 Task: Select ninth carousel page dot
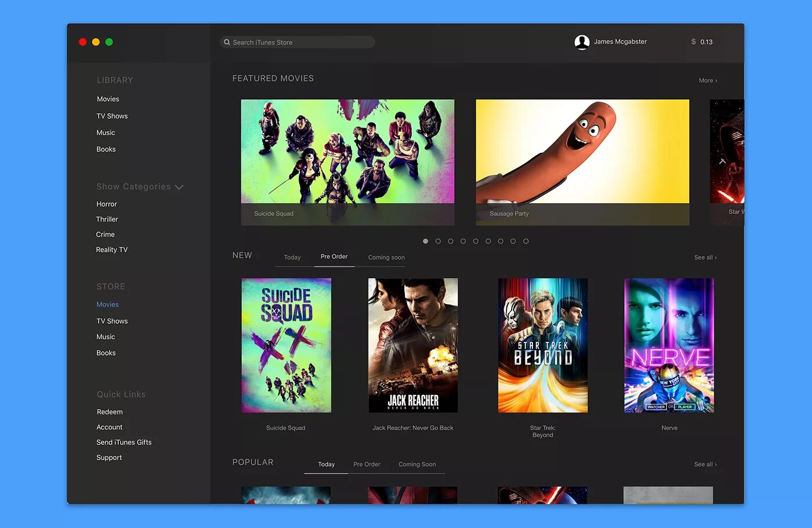pyautogui.click(x=526, y=241)
